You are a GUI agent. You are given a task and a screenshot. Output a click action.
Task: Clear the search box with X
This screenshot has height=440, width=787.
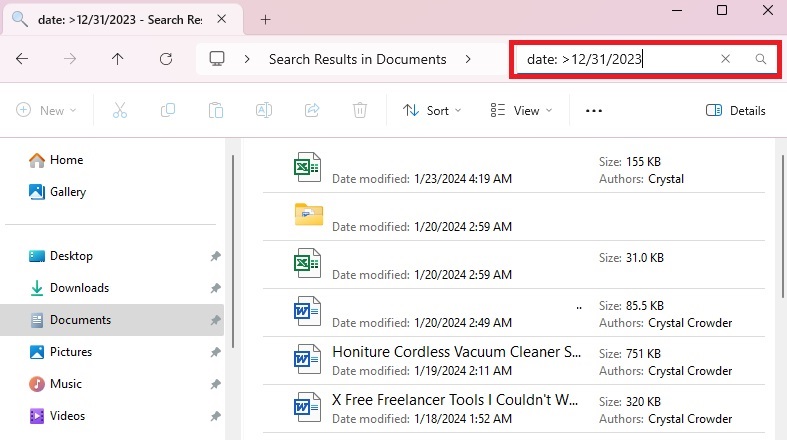coord(725,59)
